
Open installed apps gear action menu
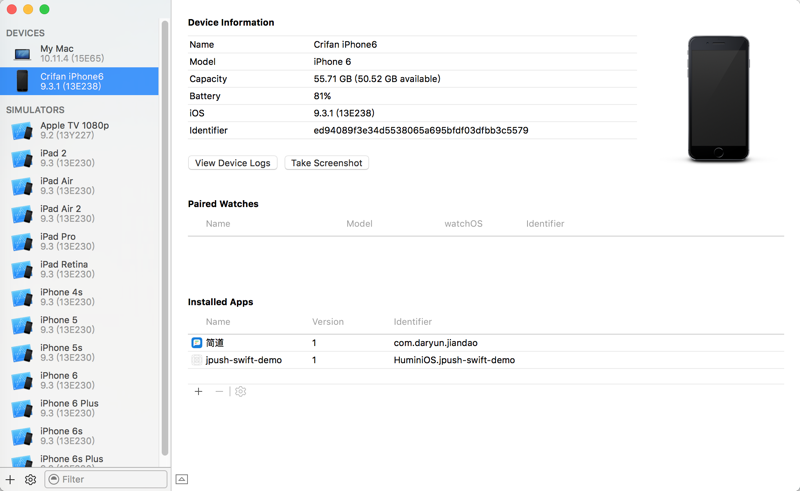[240, 391]
